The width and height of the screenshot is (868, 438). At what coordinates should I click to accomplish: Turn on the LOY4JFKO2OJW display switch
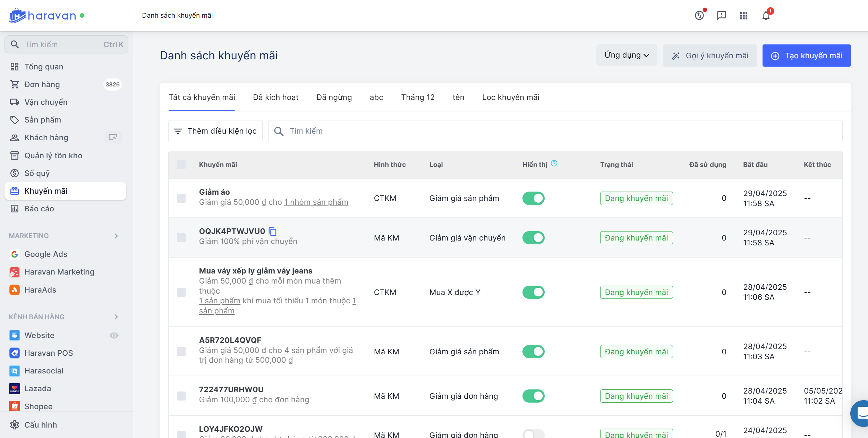coord(533,434)
